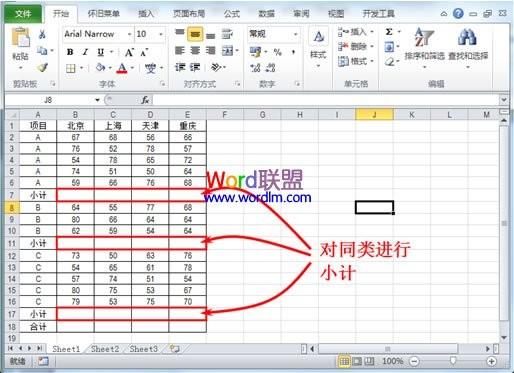The width and height of the screenshot is (514, 373).
Task: Toggle align text left
Action: [x=180, y=51]
